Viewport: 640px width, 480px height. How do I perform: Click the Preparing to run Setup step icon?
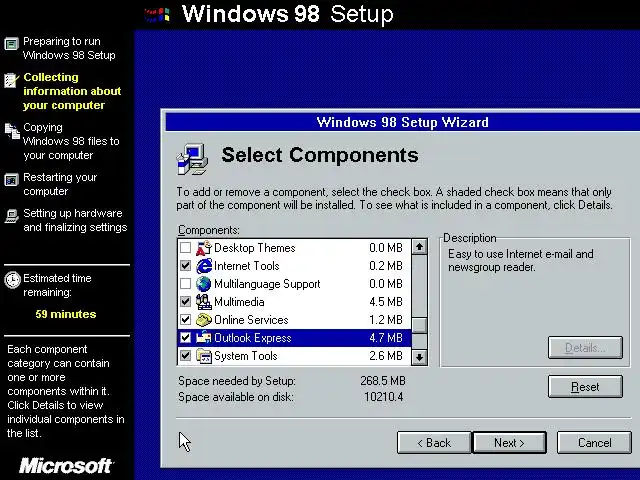[11, 43]
